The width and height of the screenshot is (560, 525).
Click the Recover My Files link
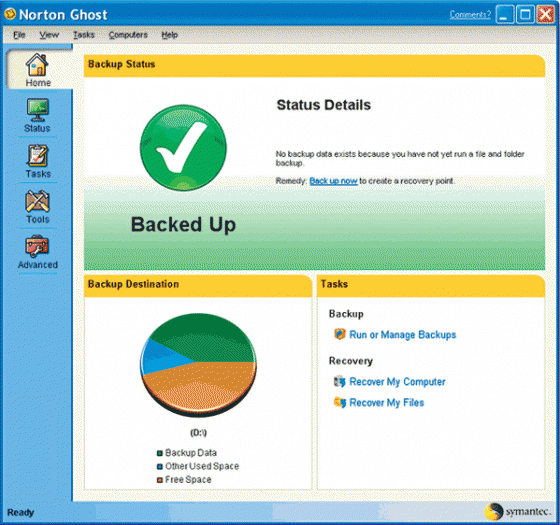(x=387, y=402)
